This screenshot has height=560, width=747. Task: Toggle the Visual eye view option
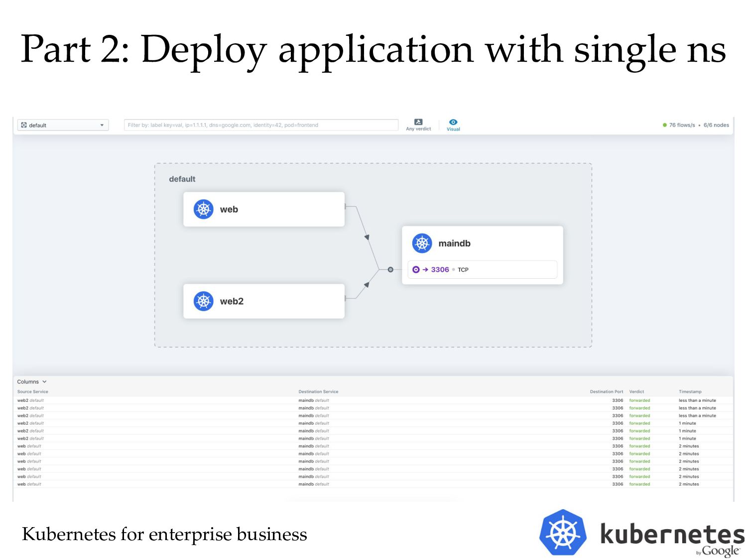[x=453, y=125]
